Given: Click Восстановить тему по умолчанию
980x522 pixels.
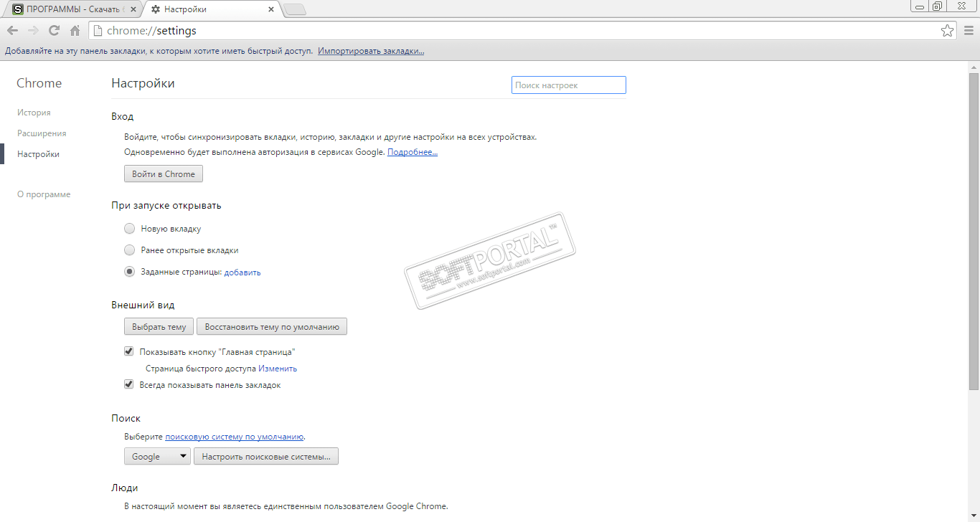Looking at the screenshot, I should pos(272,326).
